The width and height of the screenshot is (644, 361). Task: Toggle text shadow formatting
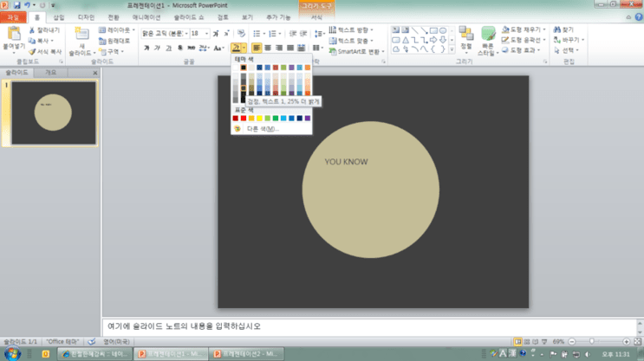[180, 48]
